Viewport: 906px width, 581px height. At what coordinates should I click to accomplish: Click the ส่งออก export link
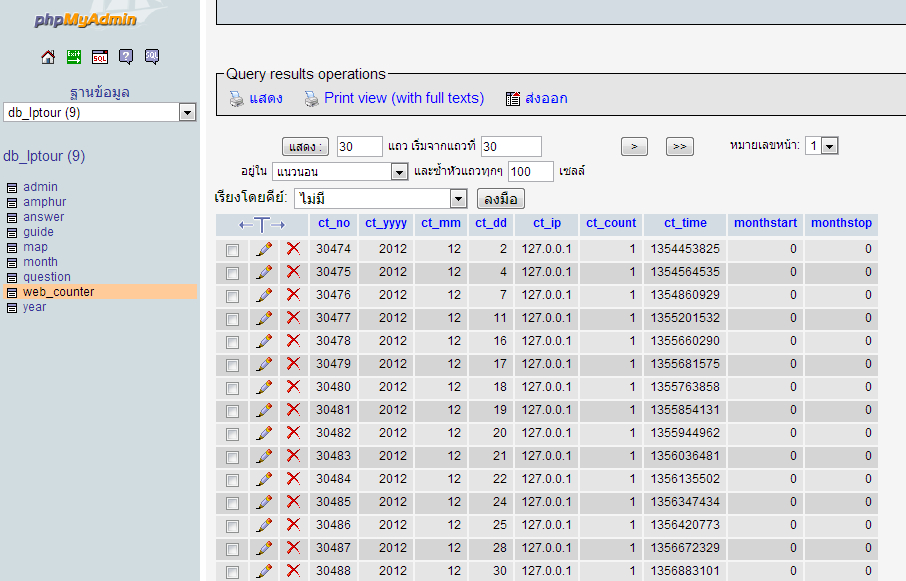pyautogui.click(x=546, y=98)
